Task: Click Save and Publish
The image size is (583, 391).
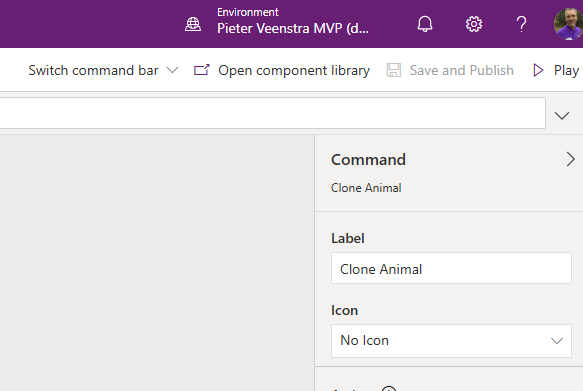Action: click(x=450, y=70)
